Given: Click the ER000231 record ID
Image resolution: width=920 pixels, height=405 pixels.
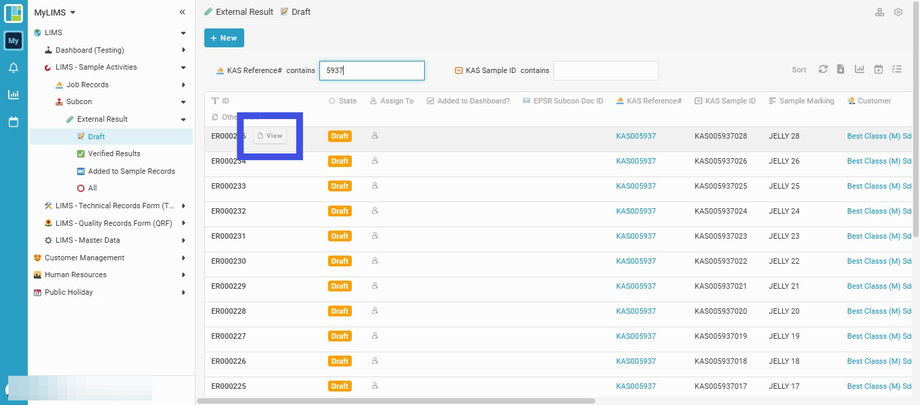Looking at the screenshot, I should [x=228, y=236].
